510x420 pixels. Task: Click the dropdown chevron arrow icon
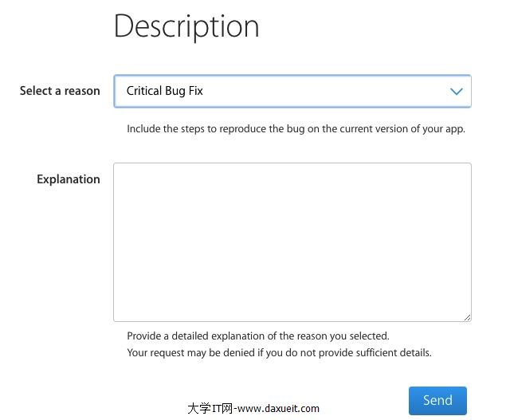(457, 92)
